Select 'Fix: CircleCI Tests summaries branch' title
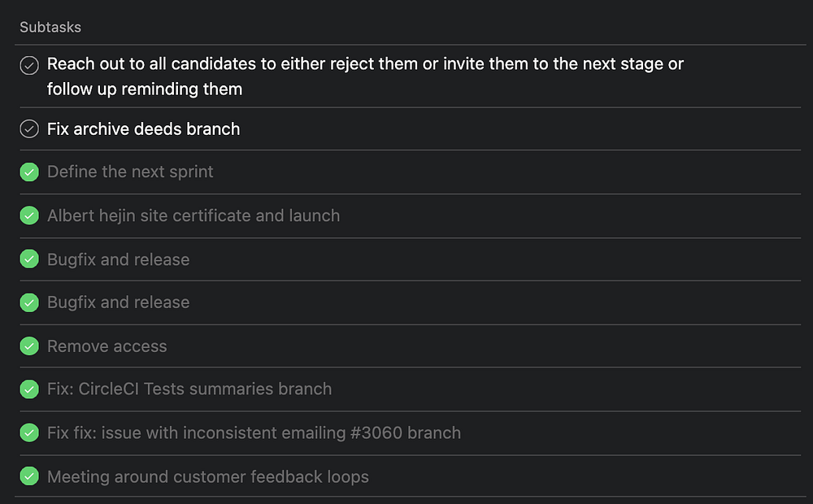 189,389
